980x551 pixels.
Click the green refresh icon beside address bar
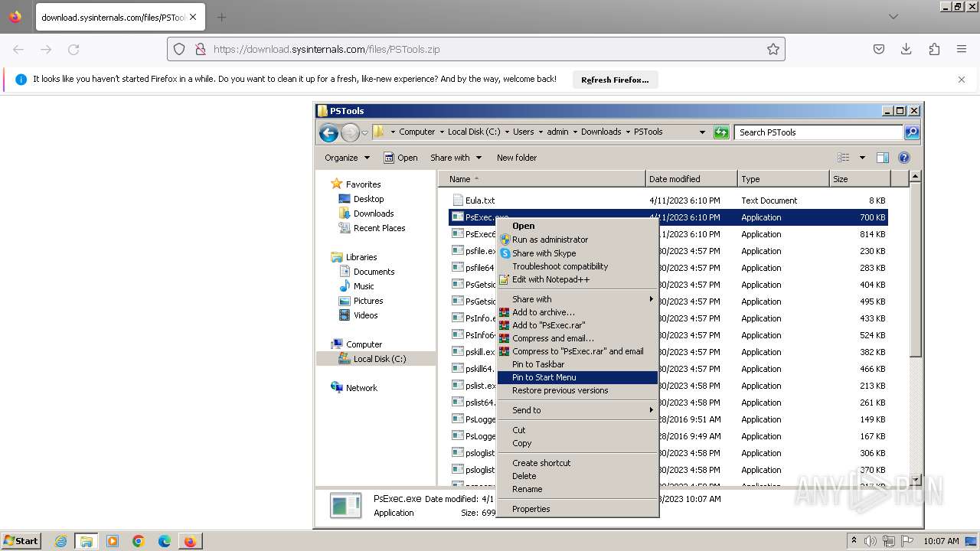point(721,132)
